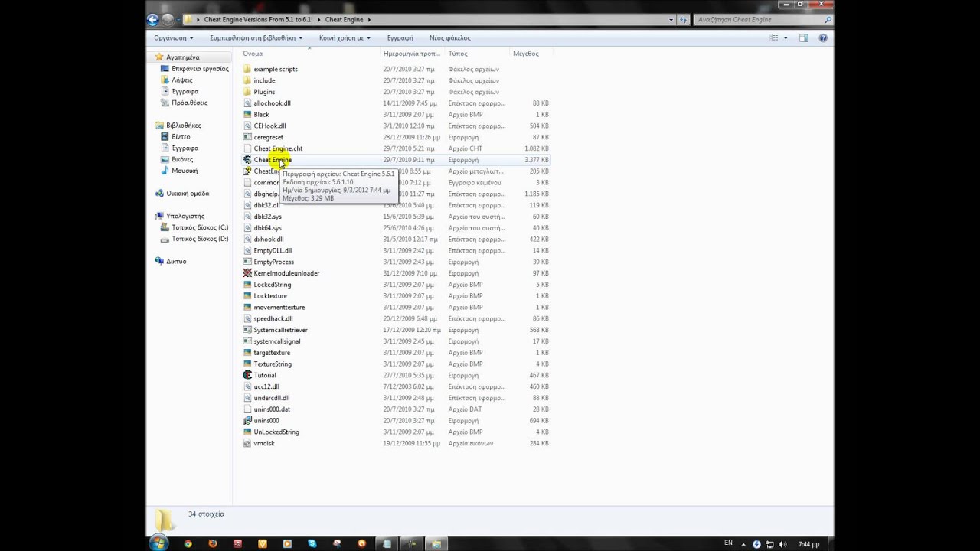Viewport: 980px width, 551px height.
Task: Select the Cheat Engine application icon
Action: coord(247,160)
